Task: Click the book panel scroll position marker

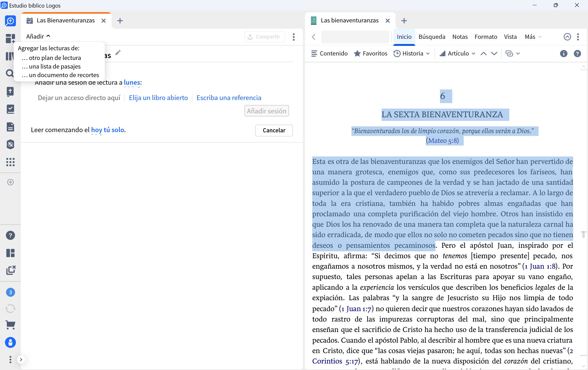Action: (x=584, y=234)
